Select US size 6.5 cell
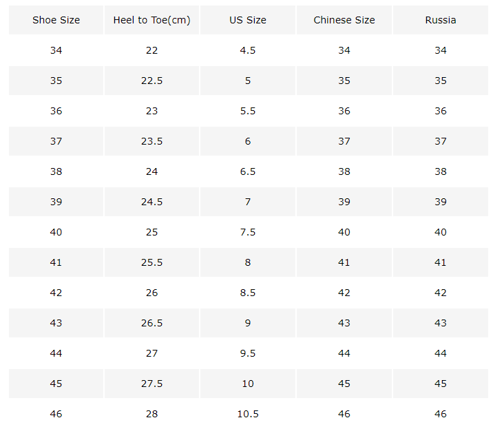The image size is (504, 429). [x=248, y=171]
